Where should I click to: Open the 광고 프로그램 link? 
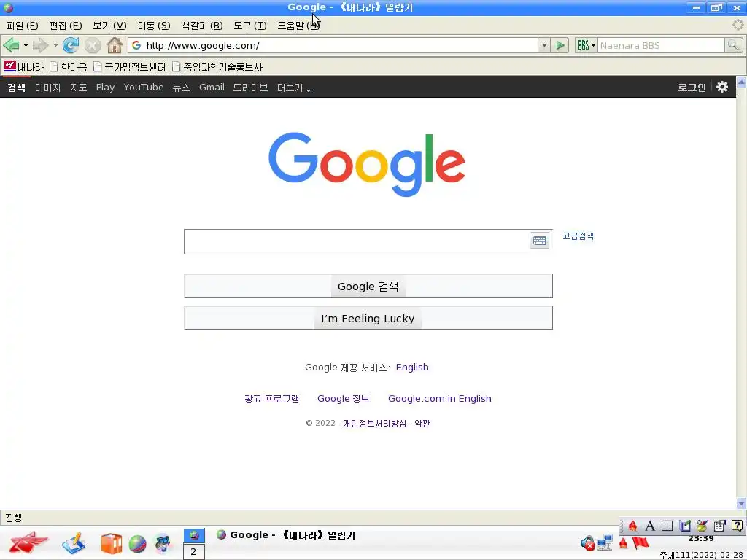tap(271, 399)
